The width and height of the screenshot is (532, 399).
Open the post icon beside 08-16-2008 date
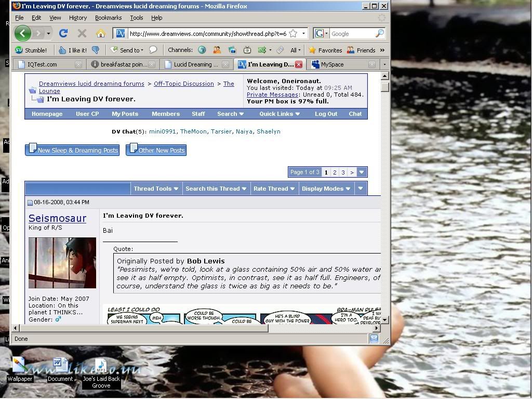coord(30,203)
